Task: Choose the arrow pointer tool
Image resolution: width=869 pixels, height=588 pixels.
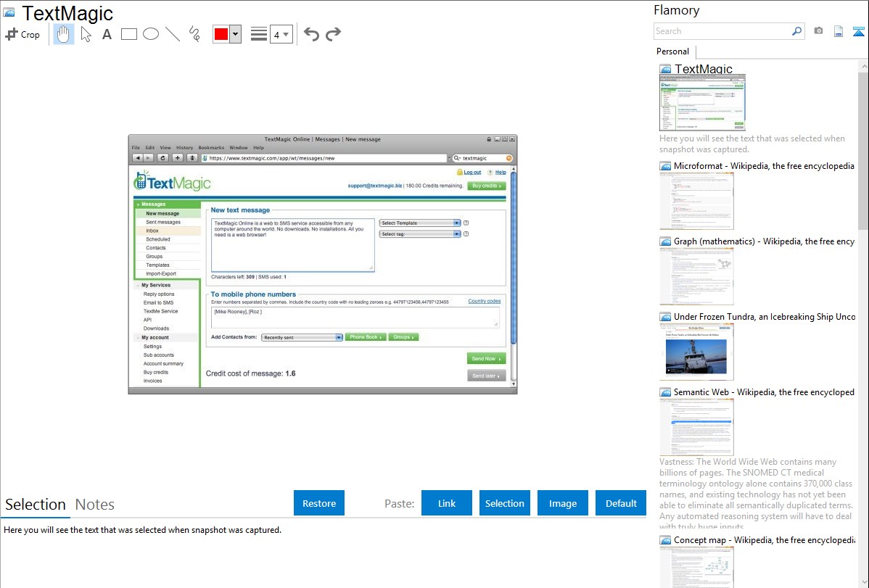Action: [x=86, y=34]
